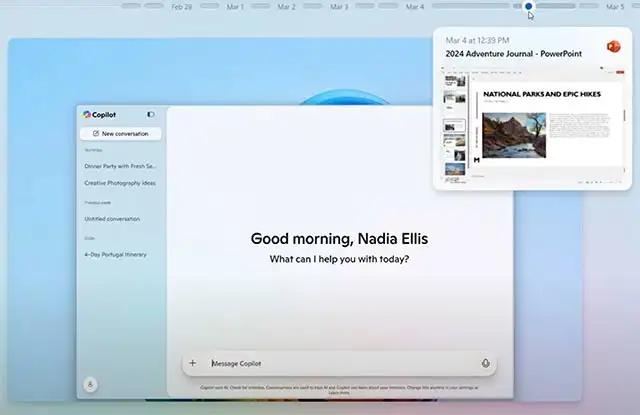Image resolution: width=640 pixels, height=415 pixels.
Task: Open the Dinner Party with Fresh Se... conversation
Action: [120, 166]
